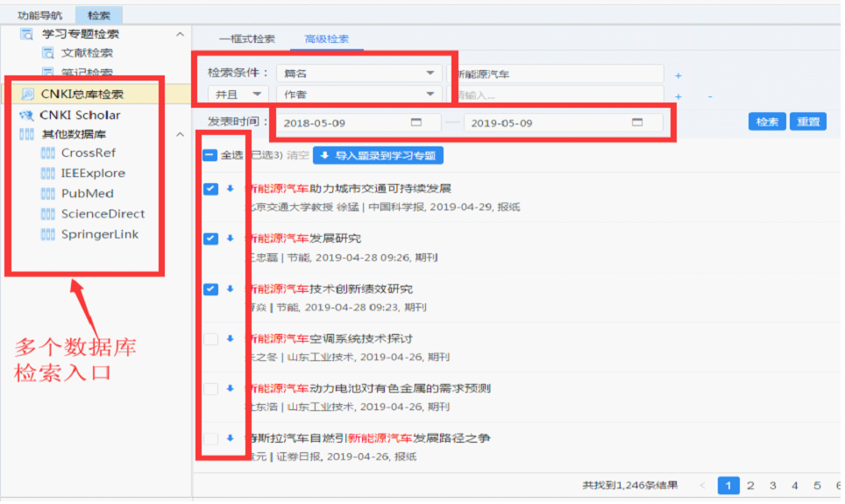Open the SpringerLink database
The width and height of the screenshot is (845, 504).
point(100,235)
